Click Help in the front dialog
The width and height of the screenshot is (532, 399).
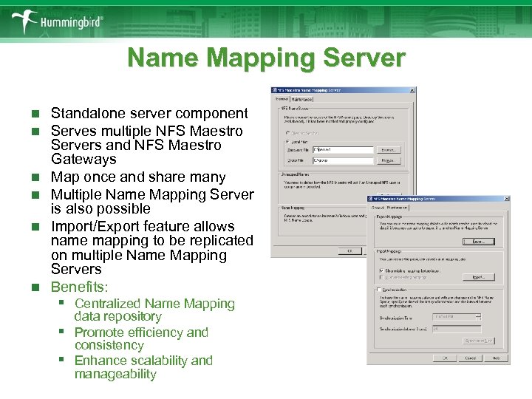496,358
